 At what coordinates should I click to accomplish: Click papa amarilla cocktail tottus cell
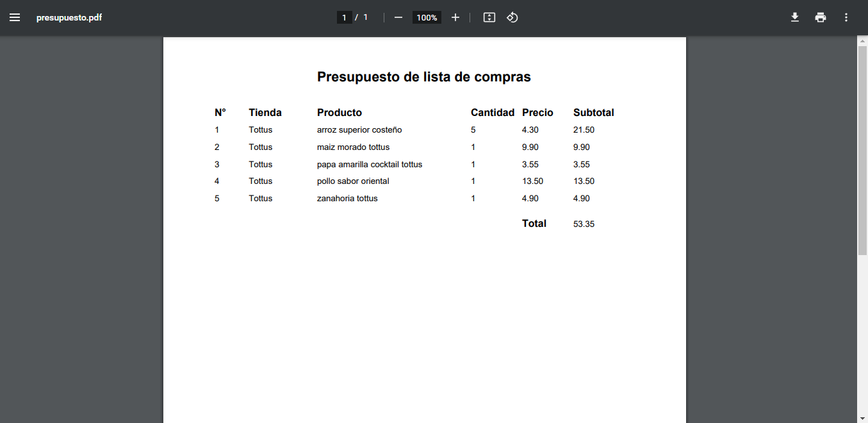(x=370, y=164)
